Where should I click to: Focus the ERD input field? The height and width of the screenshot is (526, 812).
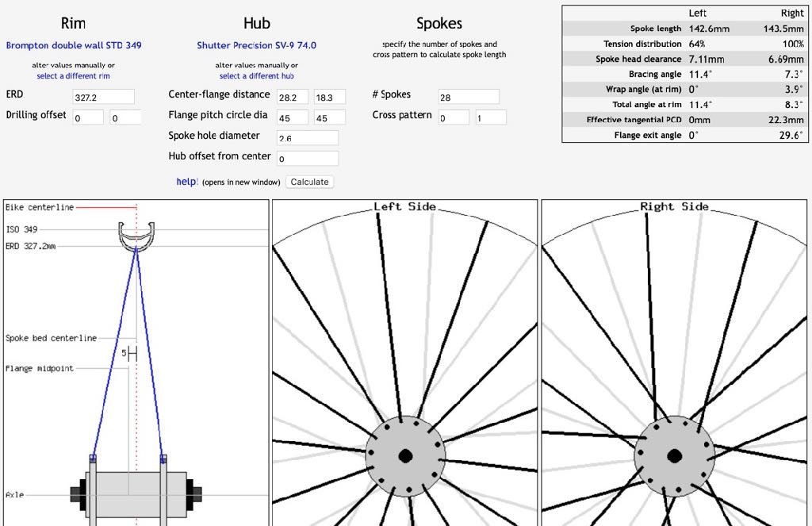(103, 97)
